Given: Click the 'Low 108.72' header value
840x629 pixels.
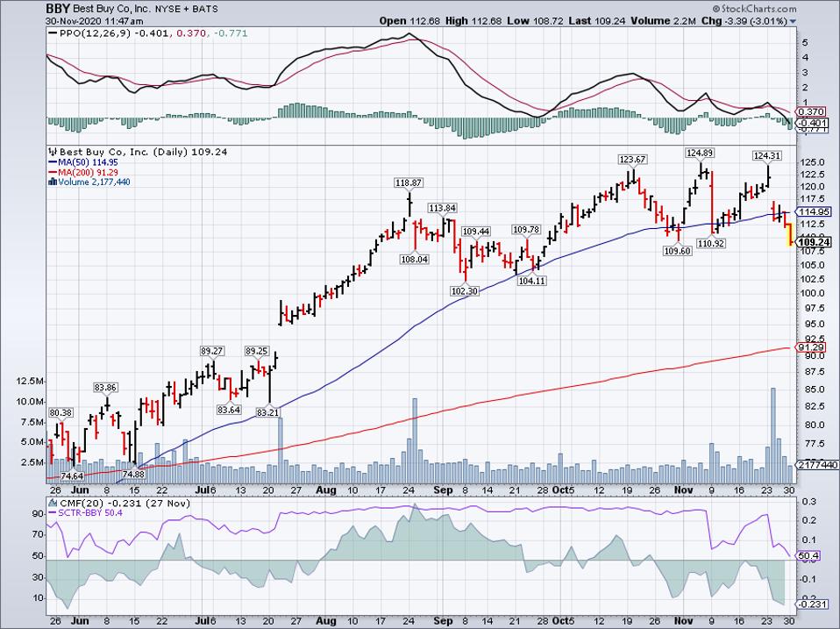Looking at the screenshot, I should click(x=533, y=21).
